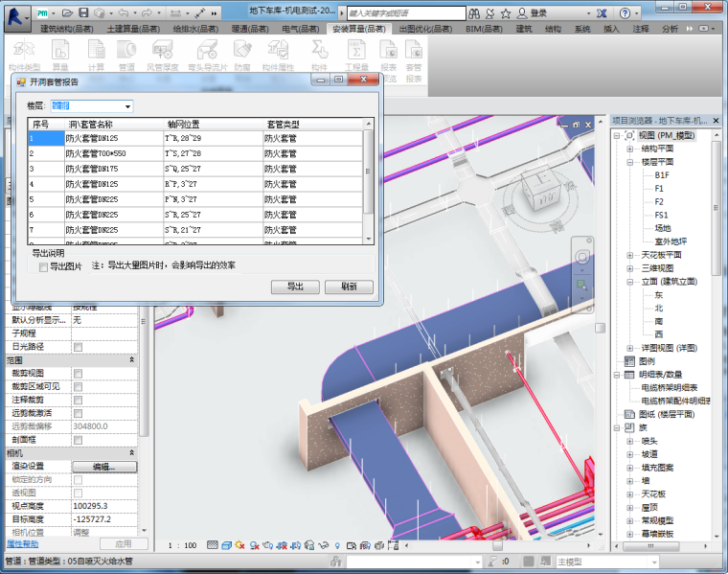The width and height of the screenshot is (728, 574).
Task: Click the 管道 ribbon tool
Action: point(126,56)
